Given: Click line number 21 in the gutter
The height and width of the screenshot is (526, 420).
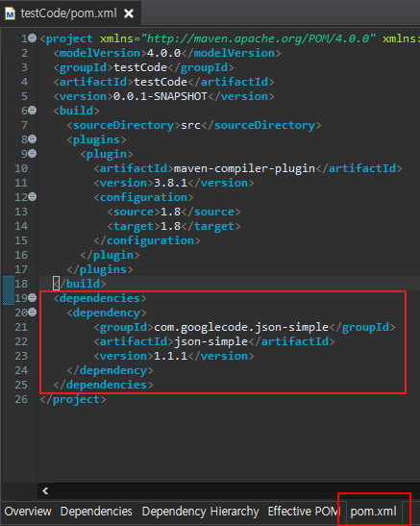Looking at the screenshot, I should click(21, 327).
